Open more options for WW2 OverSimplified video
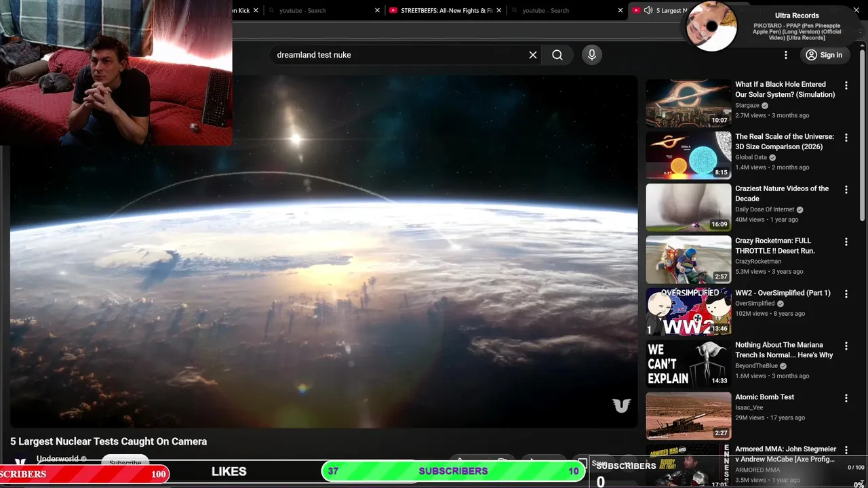868x488 pixels. click(x=846, y=294)
